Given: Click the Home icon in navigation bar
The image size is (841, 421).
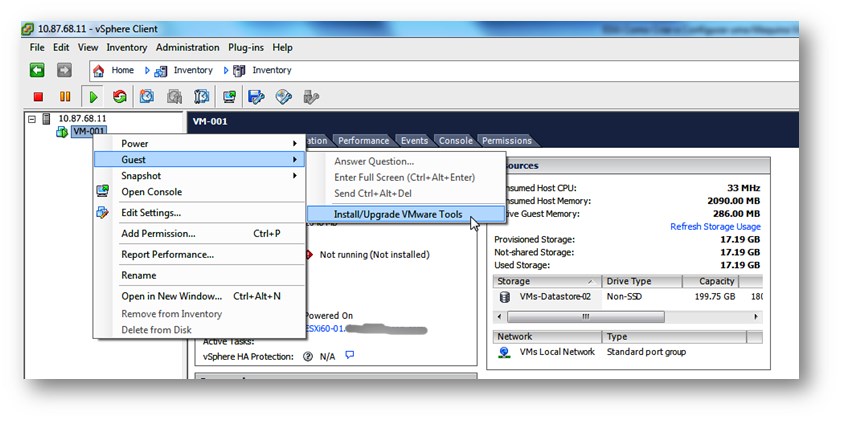Looking at the screenshot, I should click(x=99, y=71).
